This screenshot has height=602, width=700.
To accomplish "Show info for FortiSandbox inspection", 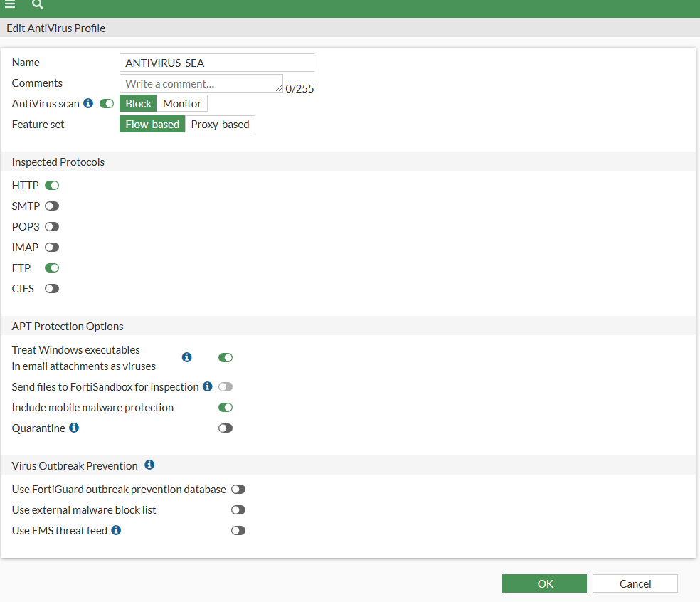I will [207, 386].
